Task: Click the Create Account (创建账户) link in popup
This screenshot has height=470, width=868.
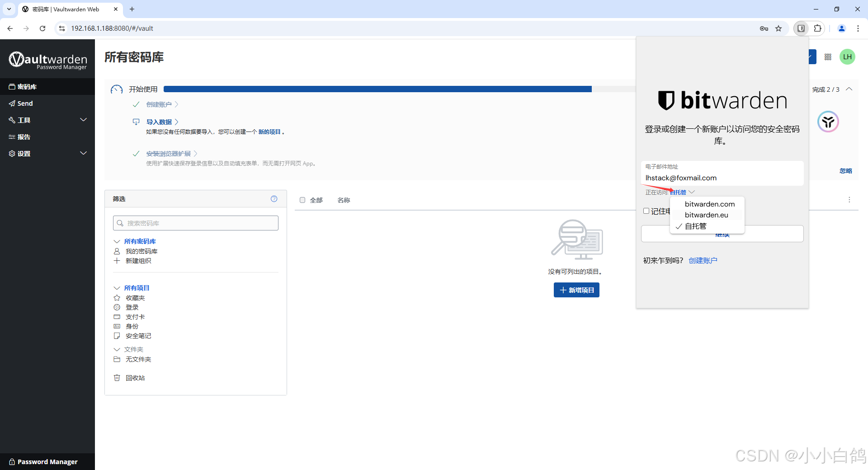Action: [x=703, y=261]
